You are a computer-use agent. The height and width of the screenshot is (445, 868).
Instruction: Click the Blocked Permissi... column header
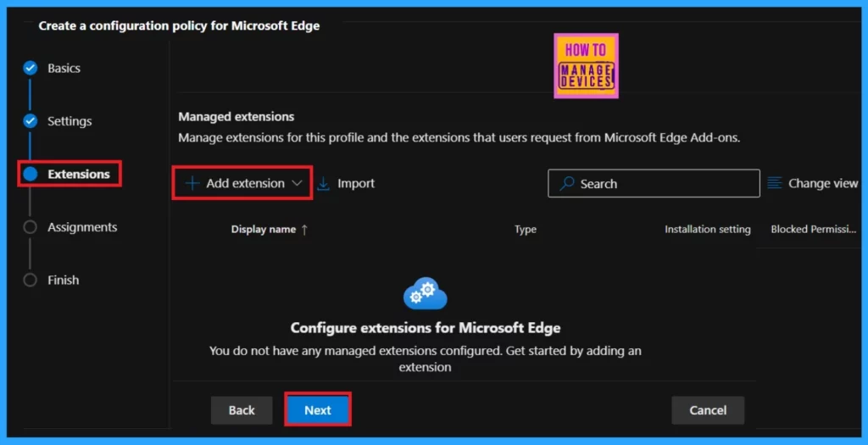coord(814,229)
